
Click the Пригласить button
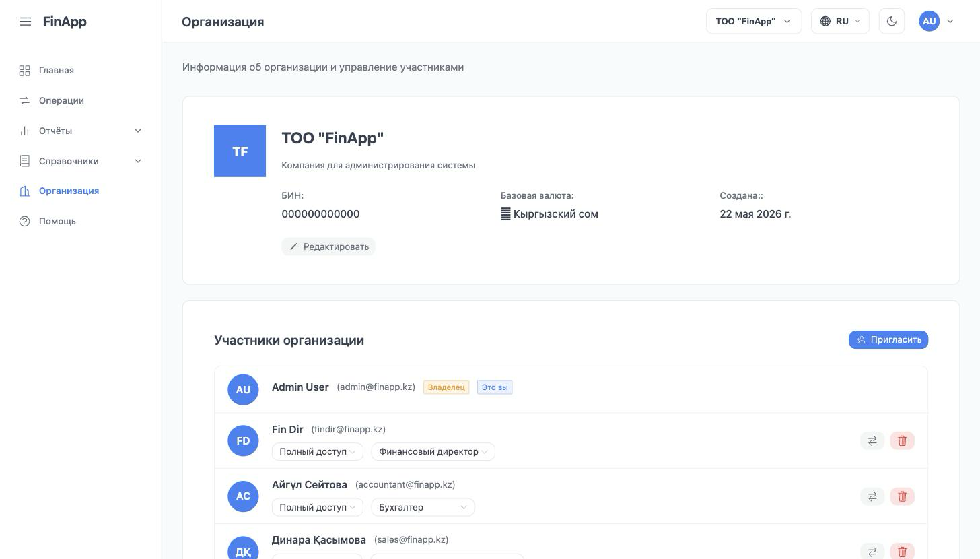point(888,339)
